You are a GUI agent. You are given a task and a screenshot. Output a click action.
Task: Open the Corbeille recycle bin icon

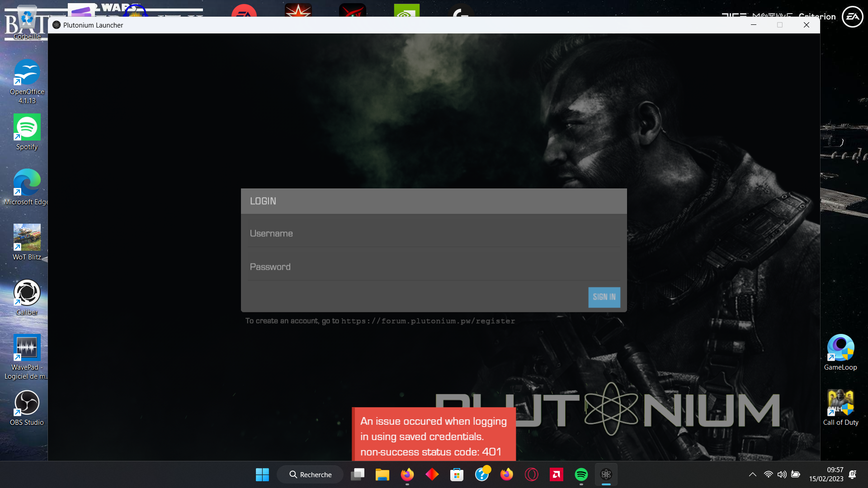coord(27,23)
